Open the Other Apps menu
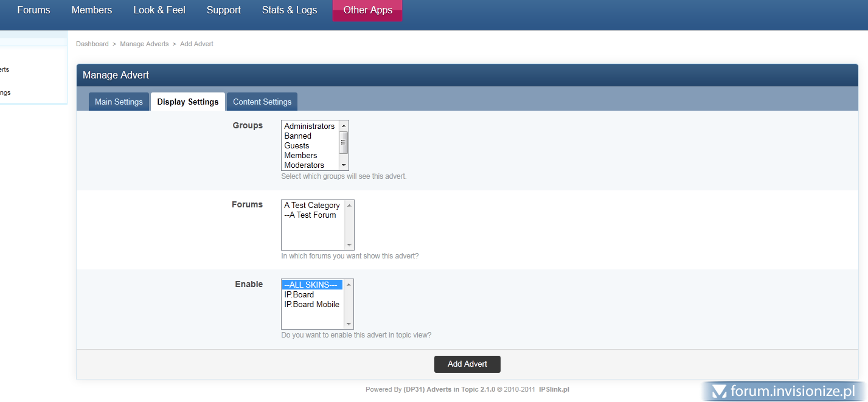 367,10
